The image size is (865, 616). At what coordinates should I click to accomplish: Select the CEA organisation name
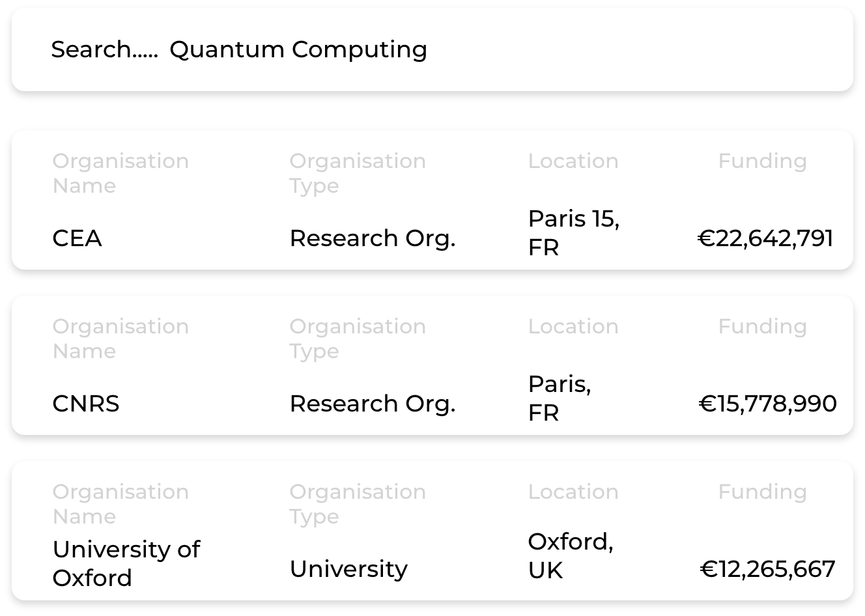pos(77,238)
